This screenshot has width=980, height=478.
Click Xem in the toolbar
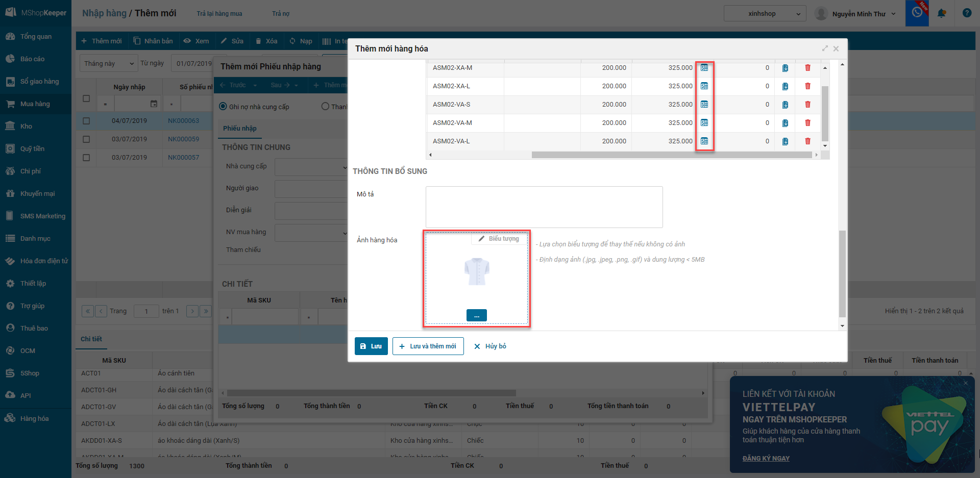197,41
